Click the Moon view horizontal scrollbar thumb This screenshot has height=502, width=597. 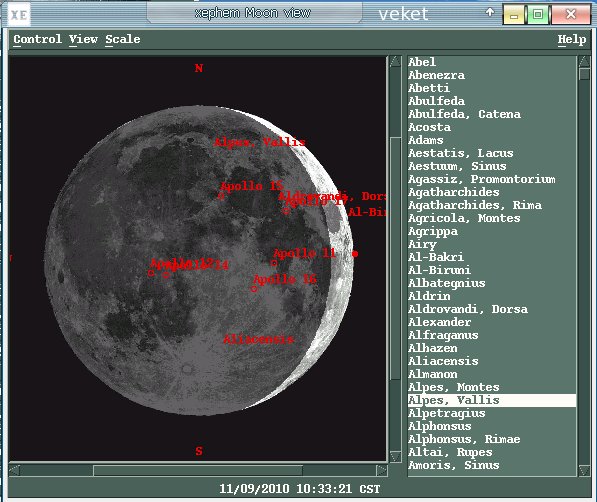click(x=198, y=470)
